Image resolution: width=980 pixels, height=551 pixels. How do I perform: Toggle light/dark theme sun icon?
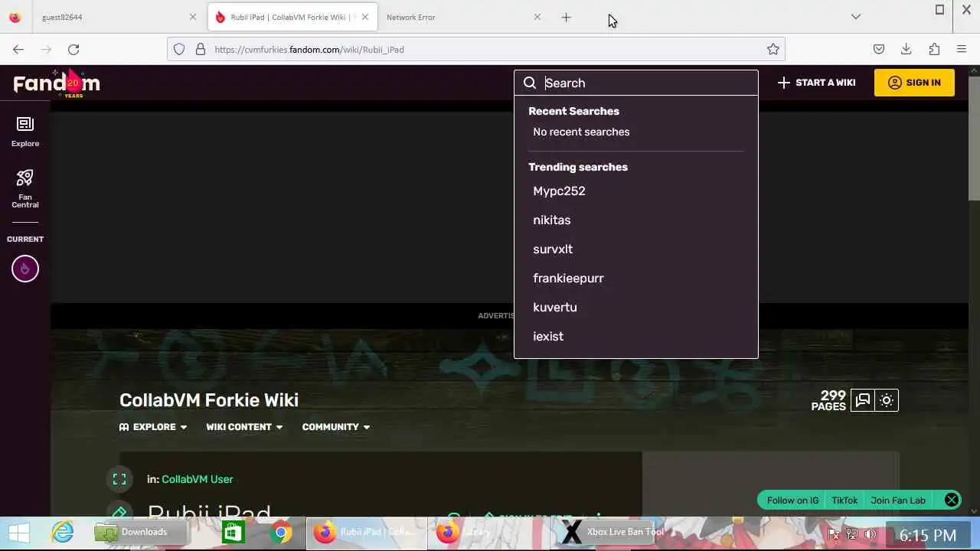[x=887, y=400]
